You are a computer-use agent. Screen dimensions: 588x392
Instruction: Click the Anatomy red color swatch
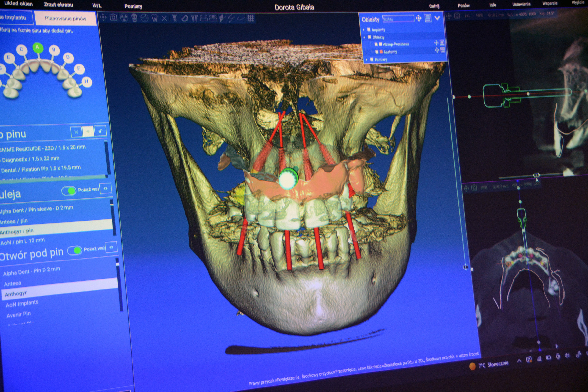pos(381,52)
